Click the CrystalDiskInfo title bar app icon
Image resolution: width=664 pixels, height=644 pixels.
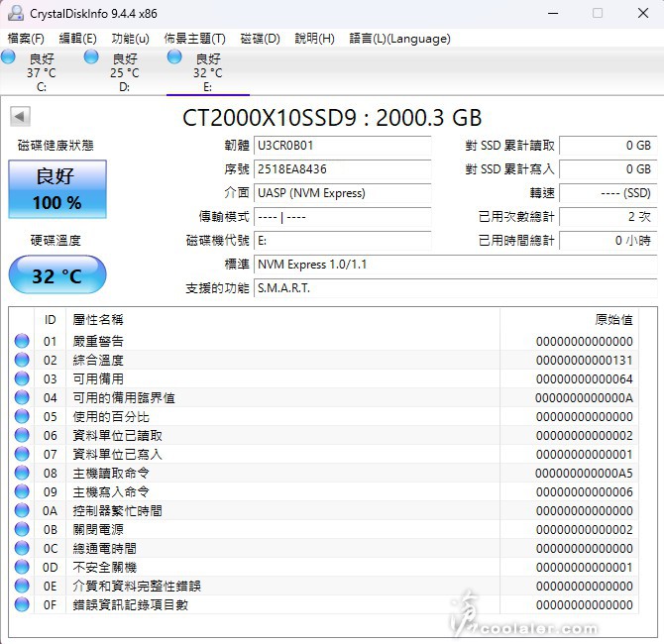point(14,13)
